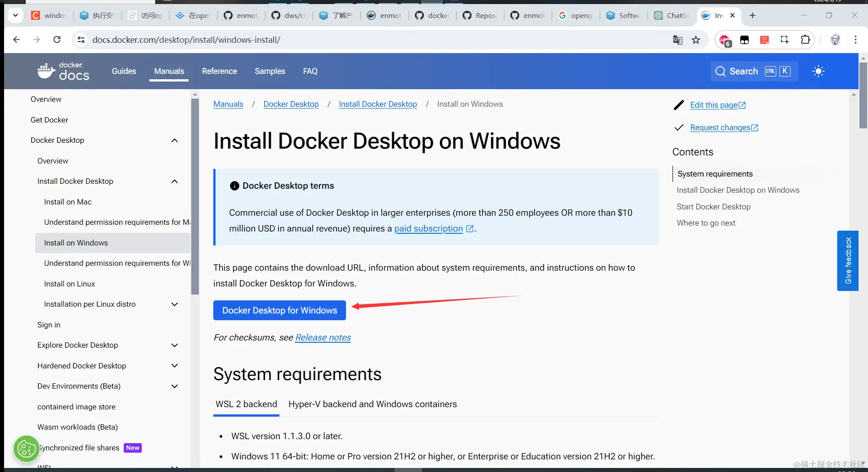868x472 pixels.
Task: Follow the paid subscription link
Action: click(428, 228)
